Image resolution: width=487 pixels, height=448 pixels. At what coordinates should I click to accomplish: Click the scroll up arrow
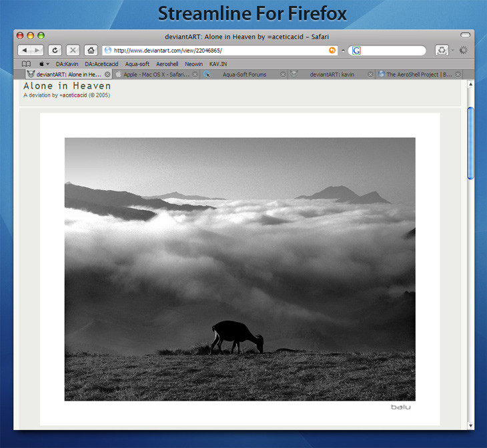click(470, 84)
